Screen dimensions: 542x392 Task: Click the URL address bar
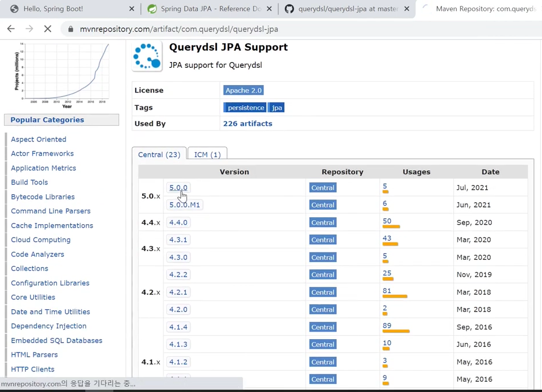pyautogui.click(x=301, y=29)
